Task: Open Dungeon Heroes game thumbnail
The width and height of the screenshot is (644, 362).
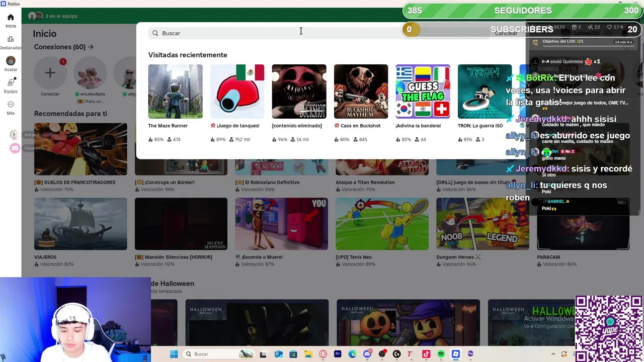Action: (x=482, y=224)
